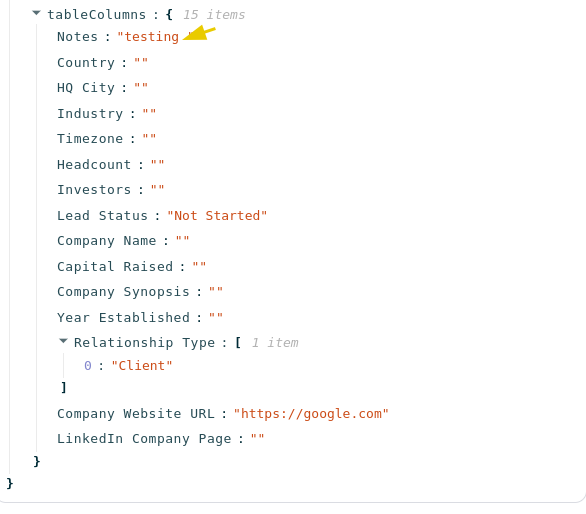Click the Notes value "testing"

(x=148, y=37)
